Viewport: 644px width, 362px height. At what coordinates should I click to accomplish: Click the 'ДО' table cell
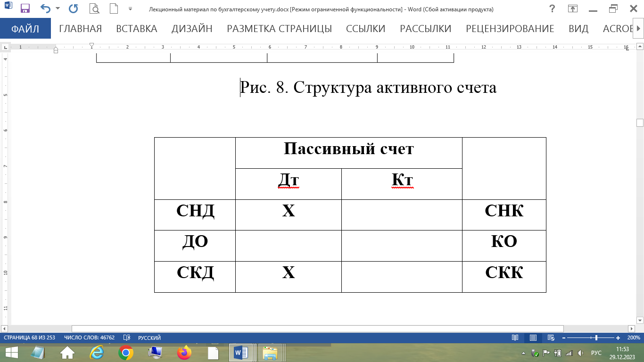click(195, 246)
